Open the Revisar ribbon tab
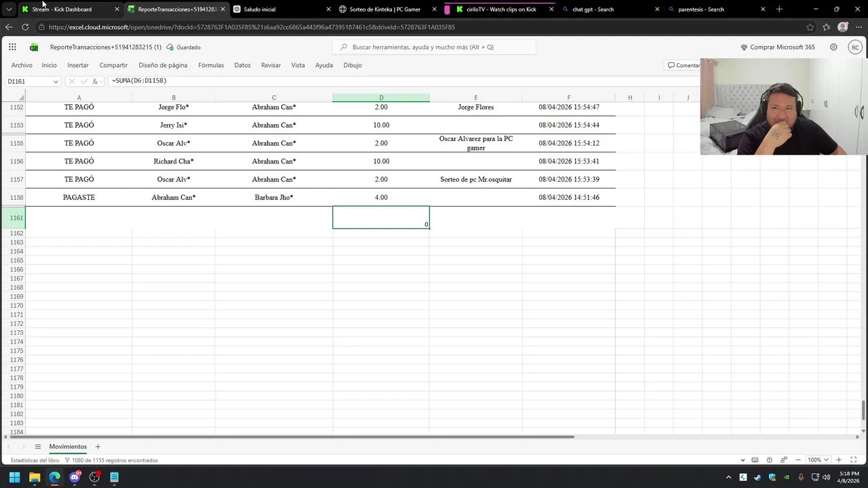Screen dimensions: 868x488 pyautogui.click(x=271, y=65)
